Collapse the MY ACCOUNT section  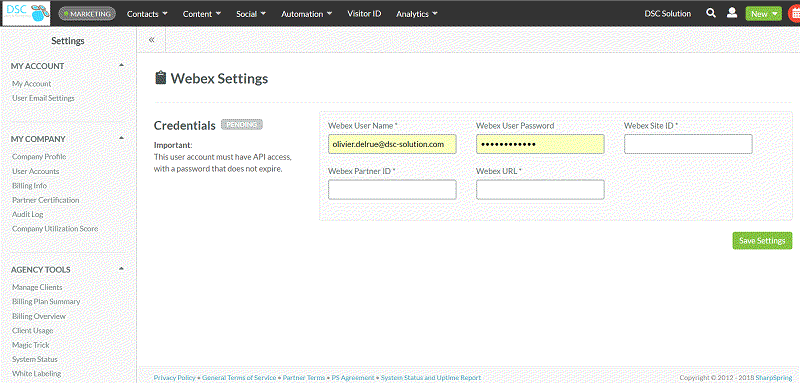coord(121,66)
